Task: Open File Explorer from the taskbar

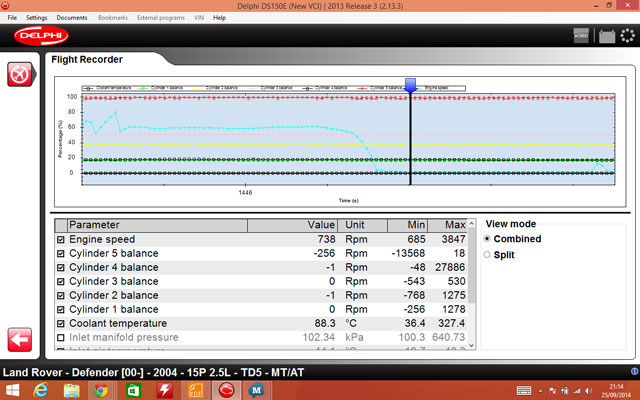Action: [x=71, y=391]
